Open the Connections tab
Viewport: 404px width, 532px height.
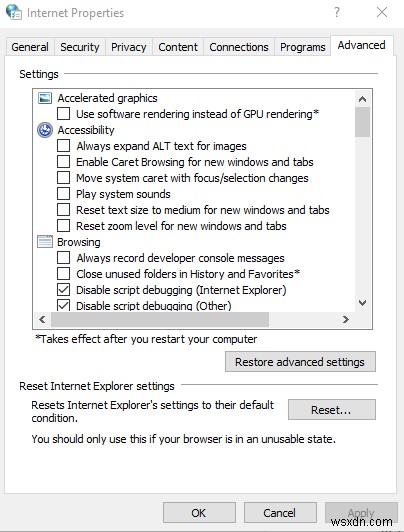[239, 47]
